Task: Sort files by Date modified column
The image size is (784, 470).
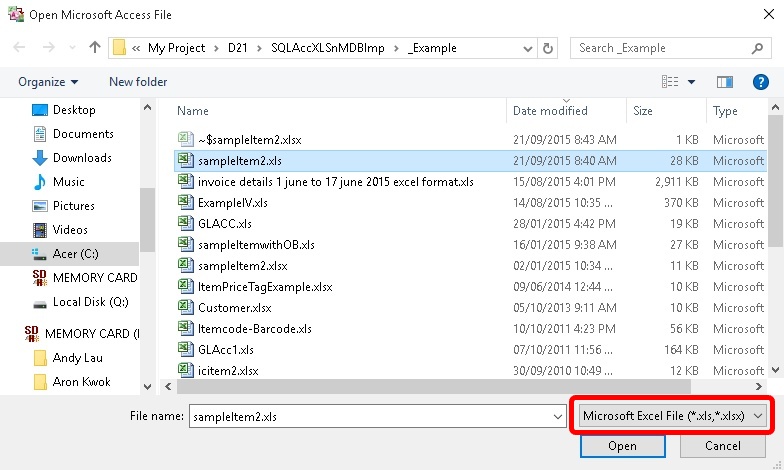Action: (550, 111)
